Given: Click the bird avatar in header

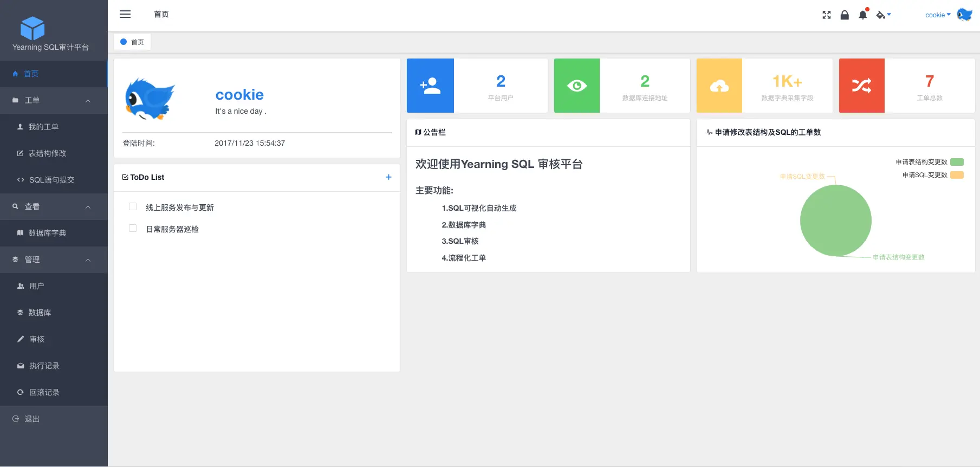Looking at the screenshot, I should 965,15.
